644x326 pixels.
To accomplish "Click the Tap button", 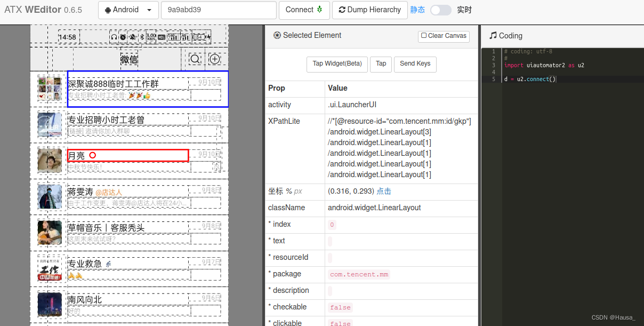I will coord(381,63).
